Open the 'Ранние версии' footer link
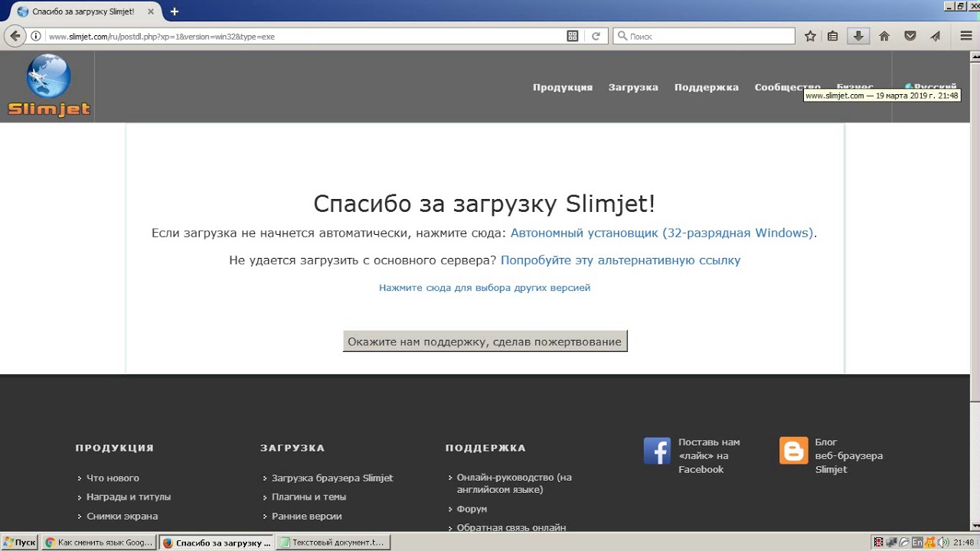980x551 pixels. 307,516
